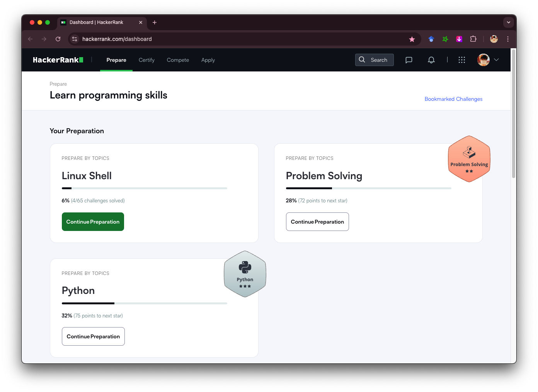Click the page vertical scrollbar
The image size is (538, 392).
[x=514, y=114]
